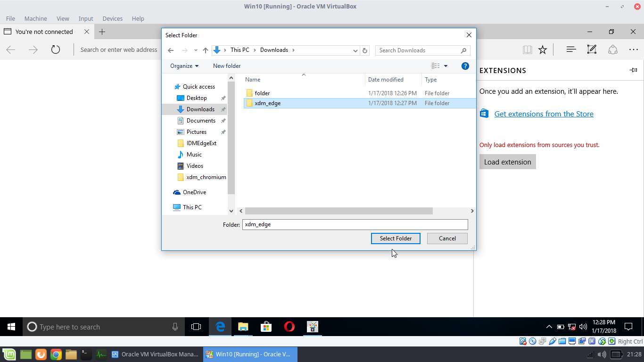The image size is (644, 362).
Task: Open Microsoft Store from taskbar
Action: point(266,327)
